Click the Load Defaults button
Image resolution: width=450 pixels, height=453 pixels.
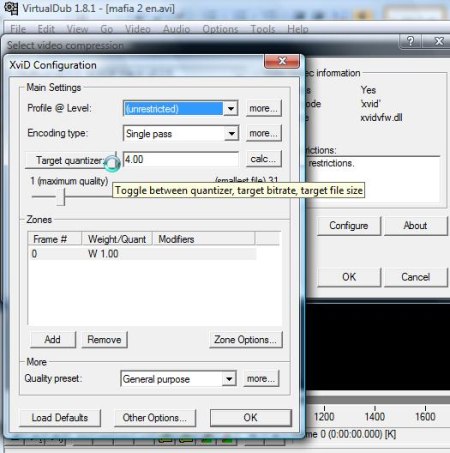pos(60,418)
